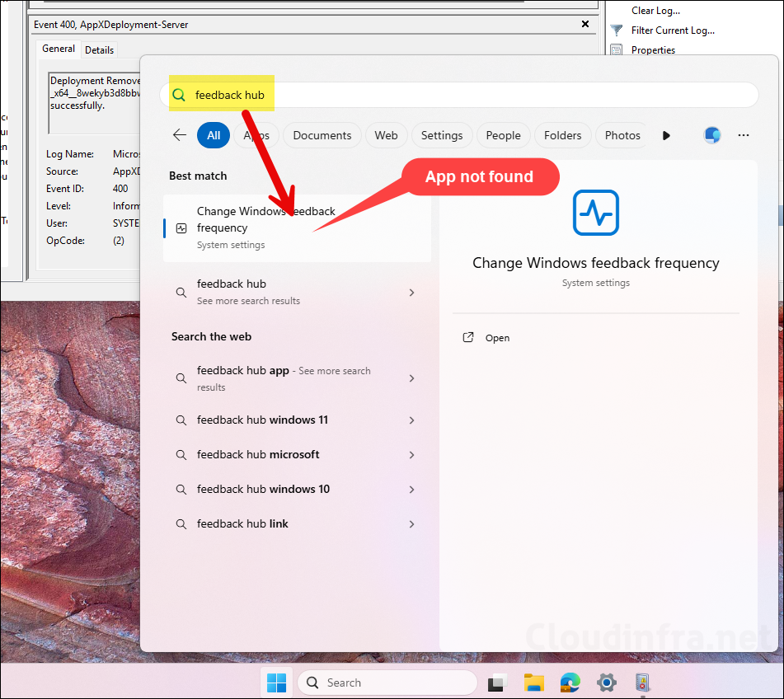Expand more search filter categories with right arrow

tap(666, 134)
